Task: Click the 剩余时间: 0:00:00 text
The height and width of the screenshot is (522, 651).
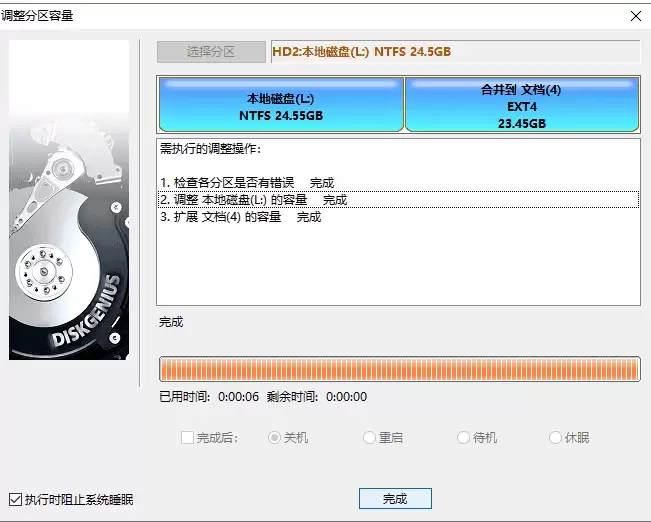Action: 317,397
